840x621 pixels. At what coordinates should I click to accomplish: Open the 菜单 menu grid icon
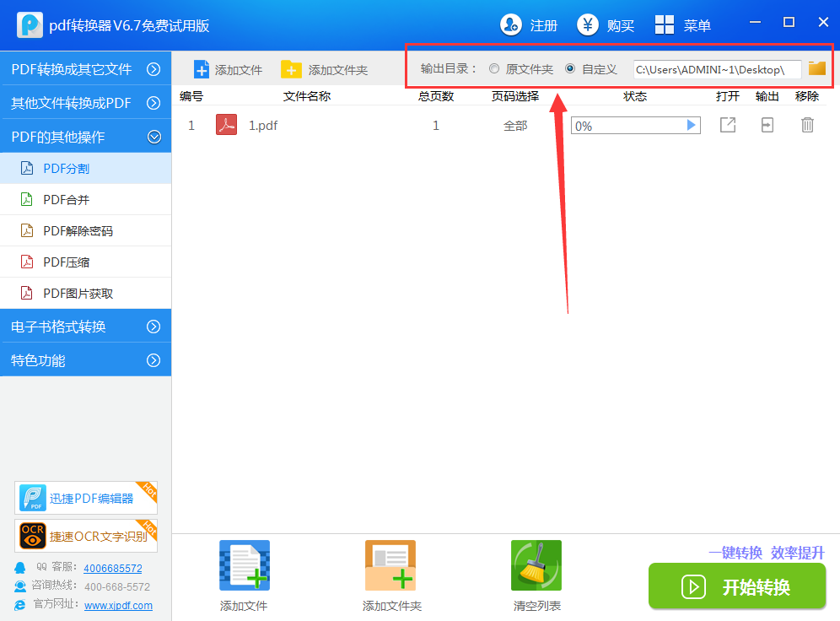[x=665, y=25]
